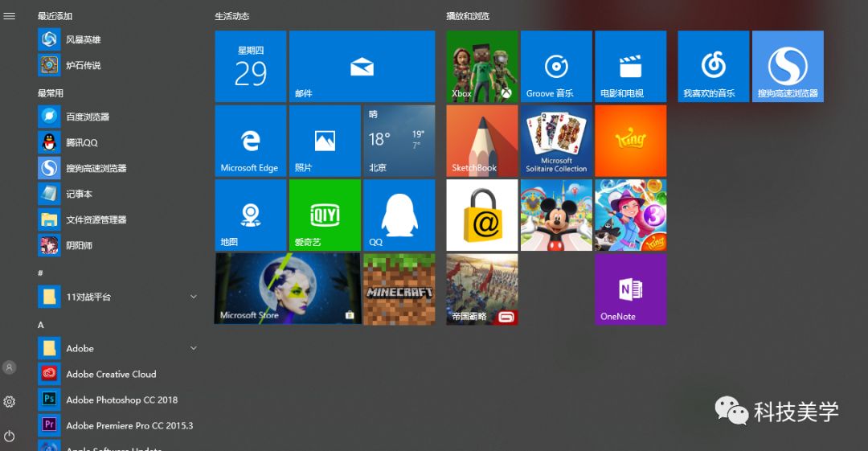Open the Xbox tile

(x=482, y=67)
